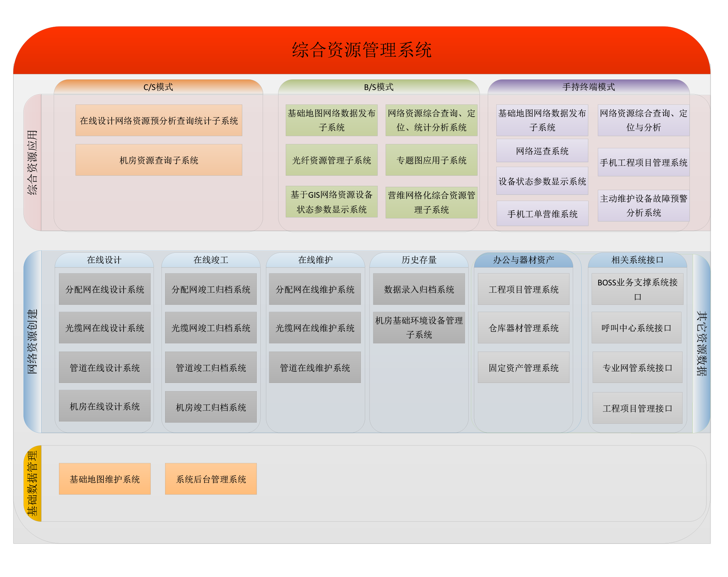Select the 手持终端模式 header tab

(x=588, y=87)
